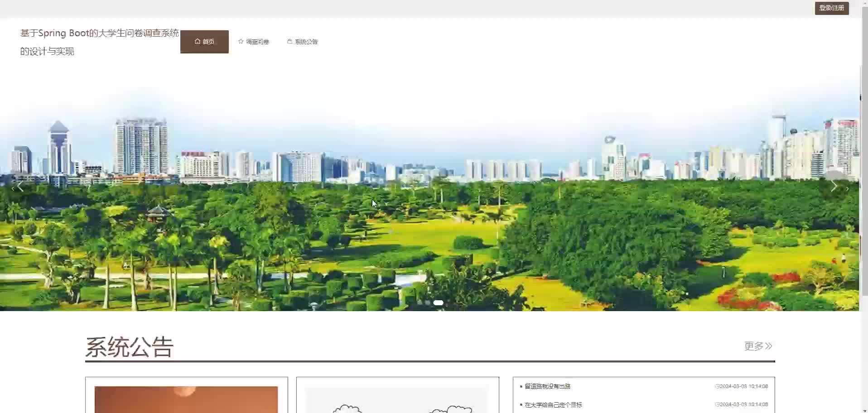Show the previous carousel slide arrow
The image size is (868, 413).
[19, 187]
